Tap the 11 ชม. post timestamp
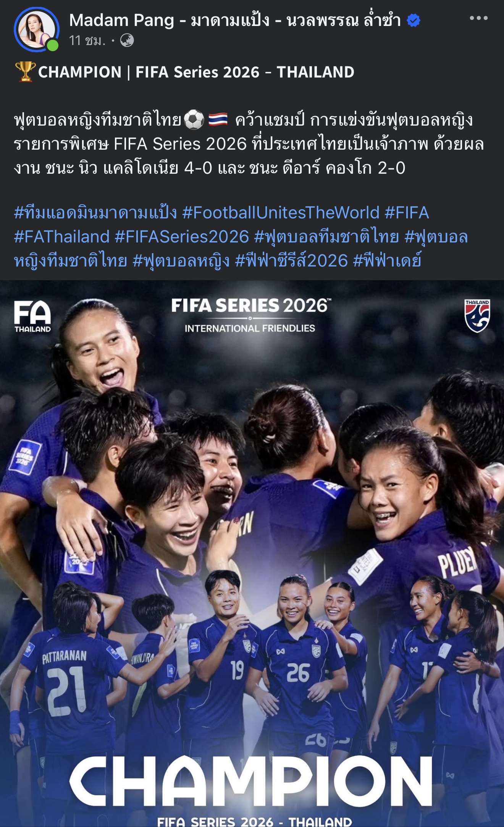The width and height of the screenshot is (504, 827). 87,40
